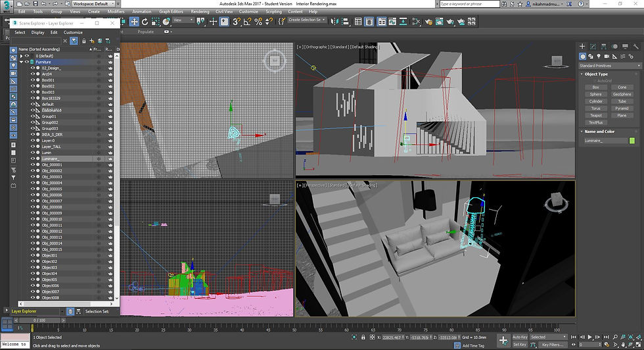644x350 pixels.
Task: Click the Key Filters button
Action: [551, 345]
